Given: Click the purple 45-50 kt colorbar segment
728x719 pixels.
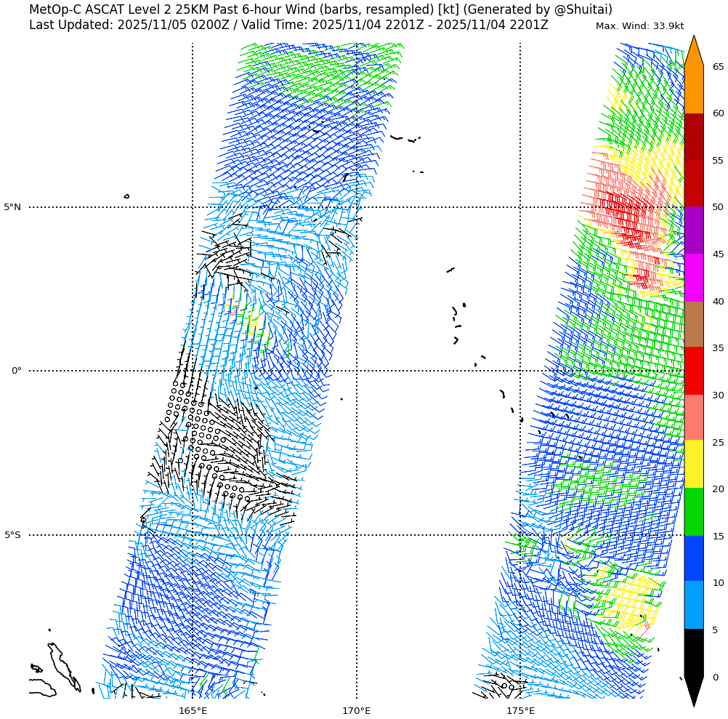Looking at the screenshot, I should click(694, 230).
